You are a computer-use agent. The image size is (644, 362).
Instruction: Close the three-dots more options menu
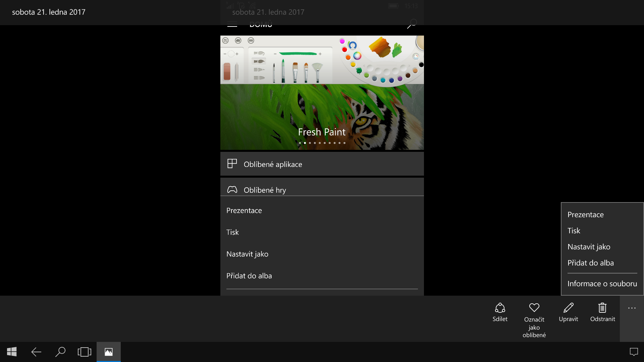[632, 308]
